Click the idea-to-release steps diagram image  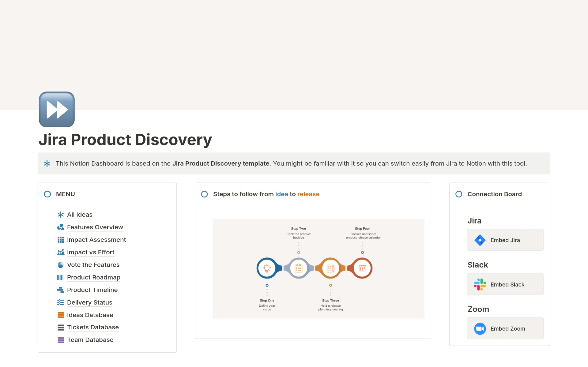pyautogui.click(x=318, y=268)
